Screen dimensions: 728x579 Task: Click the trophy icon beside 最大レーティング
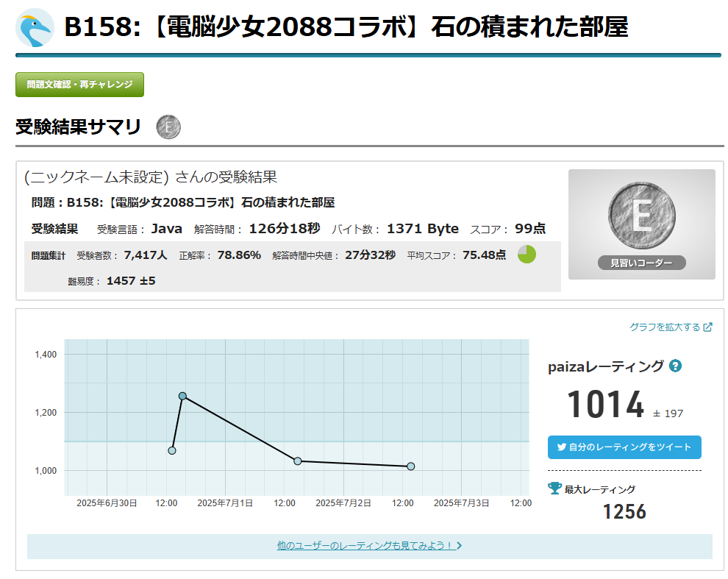point(555,489)
